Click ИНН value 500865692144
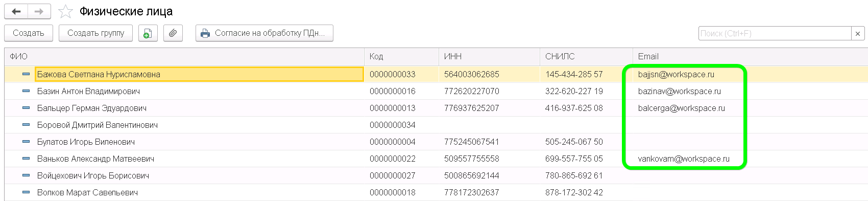The width and height of the screenshot is (868, 201). (x=472, y=175)
